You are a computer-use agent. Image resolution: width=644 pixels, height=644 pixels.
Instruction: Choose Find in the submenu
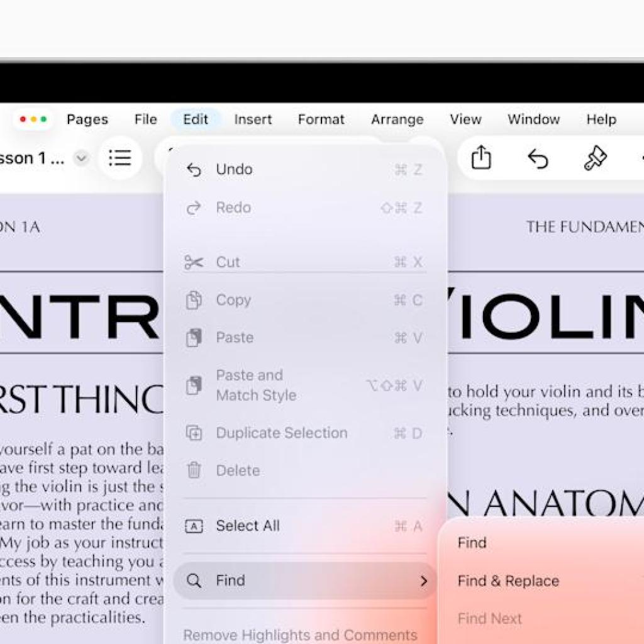(472, 543)
